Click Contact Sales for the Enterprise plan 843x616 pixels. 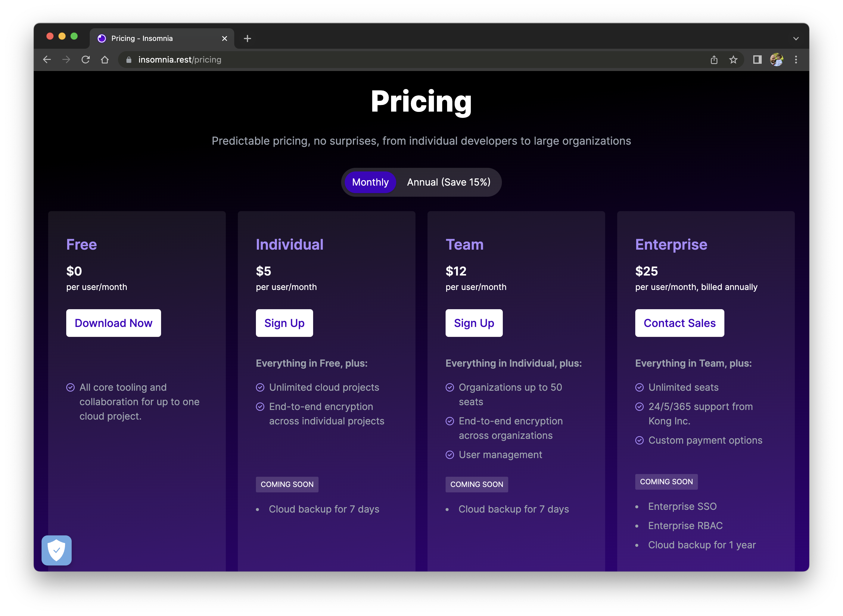(x=679, y=323)
